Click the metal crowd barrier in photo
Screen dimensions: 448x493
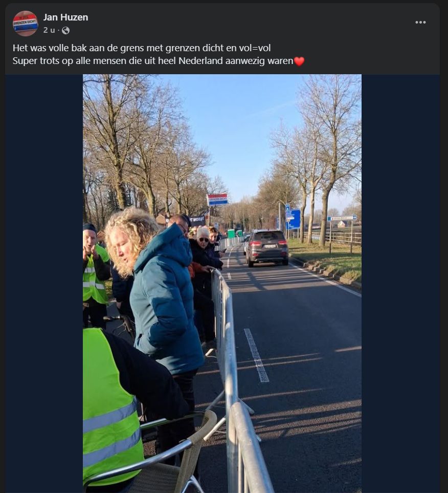coord(236,377)
